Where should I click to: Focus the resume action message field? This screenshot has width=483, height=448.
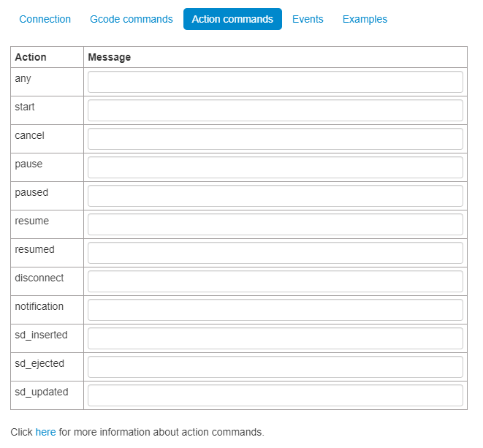275,224
